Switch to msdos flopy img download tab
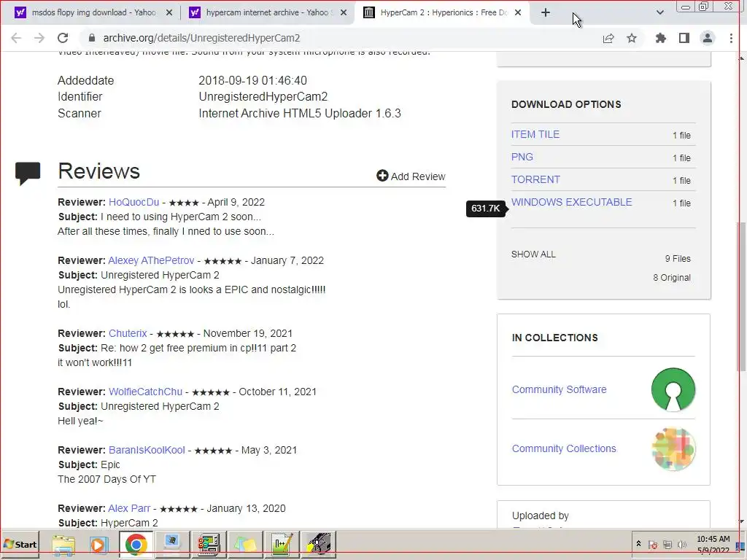Screen dimensions: 747x560 [x=94, y=13]
